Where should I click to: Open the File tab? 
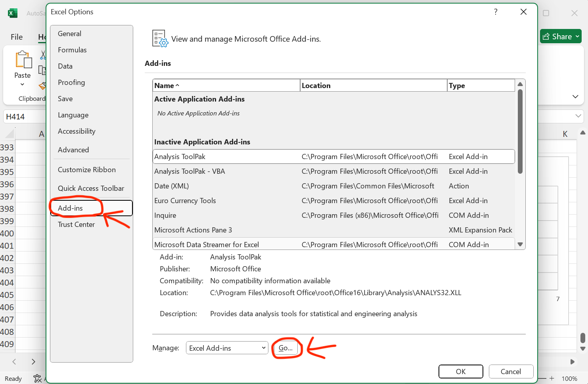(17, 37)
